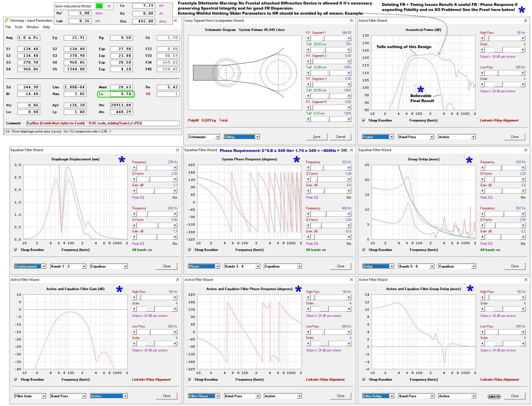Click left arrow of Tal1 20,93 cm slider
The image size is (532, 406).
(308, 50)
